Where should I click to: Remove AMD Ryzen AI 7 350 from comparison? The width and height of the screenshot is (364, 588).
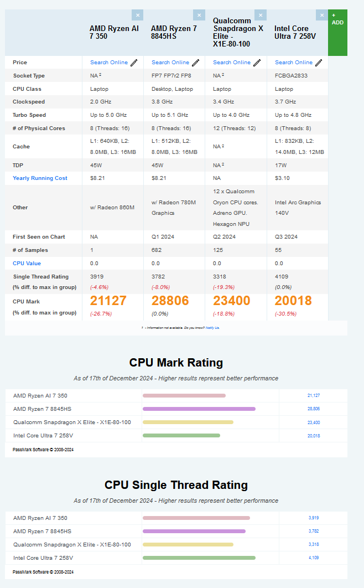[137, 15]
